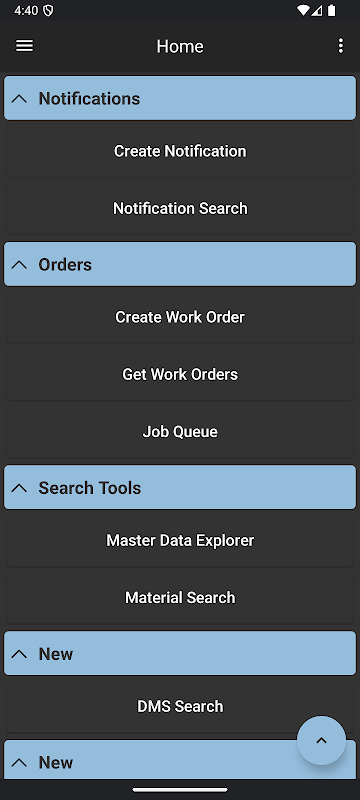The image size is (360, 800).
Task: Tap the shield icon in status bar
Action: tap(48, 11)
